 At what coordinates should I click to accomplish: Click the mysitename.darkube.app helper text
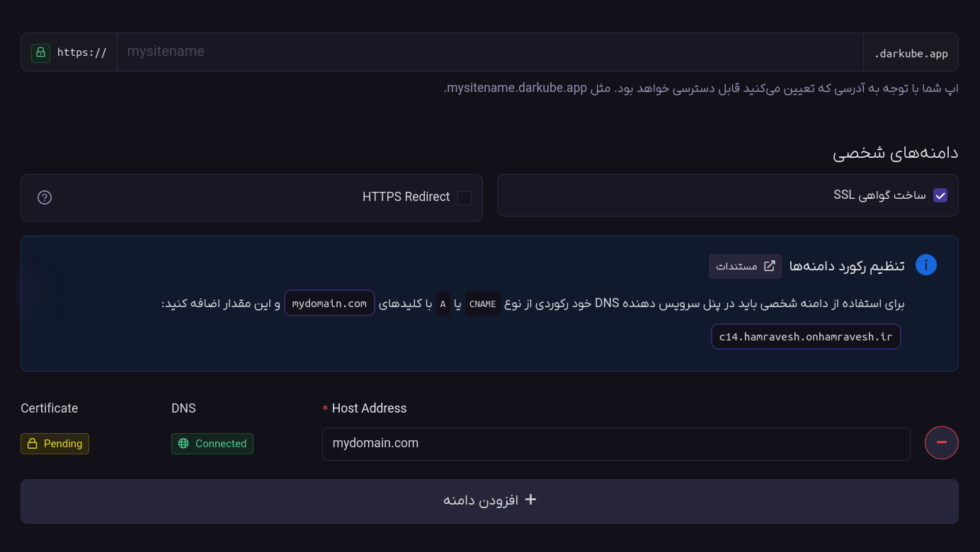click(x=700, y=88)
